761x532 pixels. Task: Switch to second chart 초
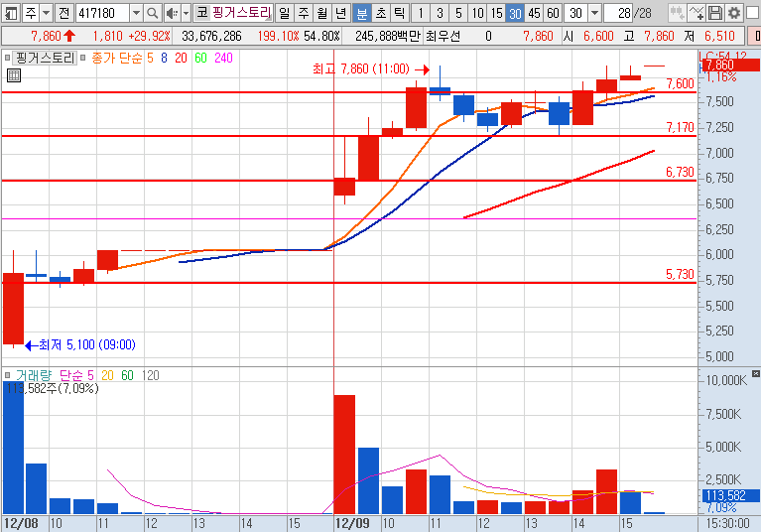click(381, 13)
